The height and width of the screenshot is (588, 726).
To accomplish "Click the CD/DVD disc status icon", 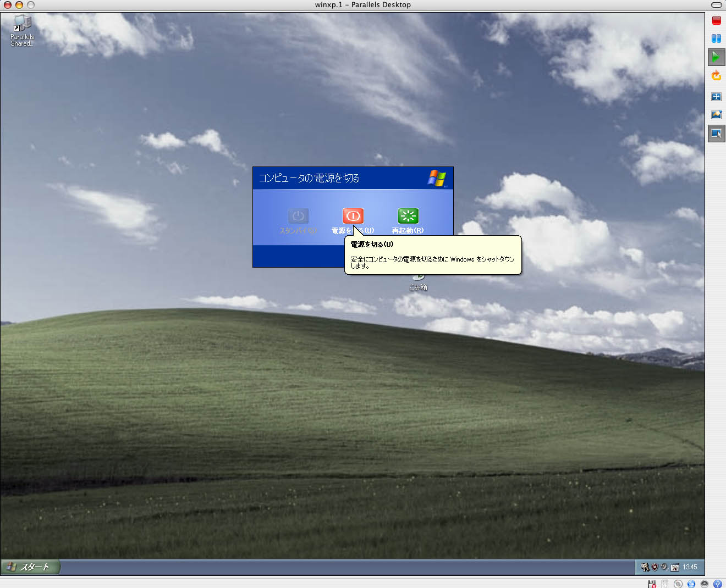I will click(x=678, y=584).
